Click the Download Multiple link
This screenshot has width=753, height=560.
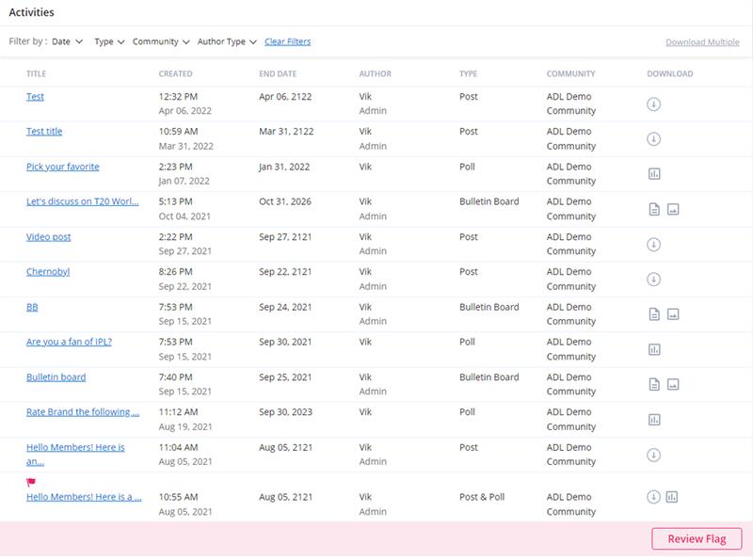pyautogui.click(x=702, y=42)
